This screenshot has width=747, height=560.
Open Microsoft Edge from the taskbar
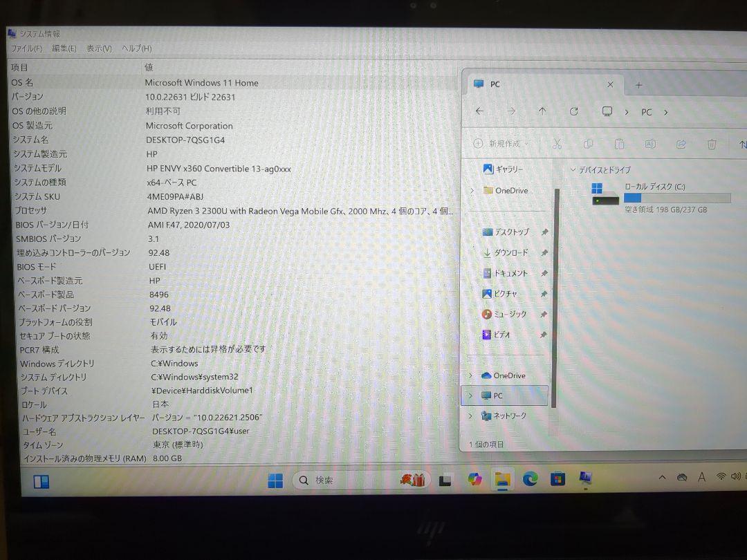coord(530,478)
